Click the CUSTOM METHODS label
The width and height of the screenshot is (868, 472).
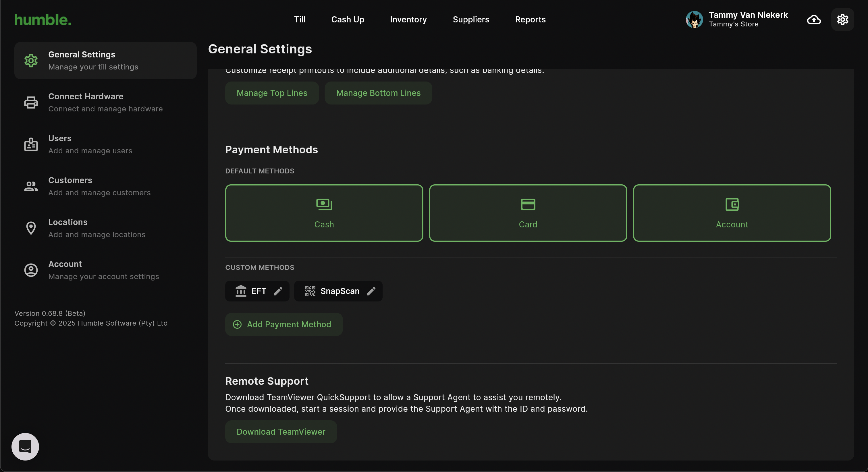click(x=260, y=268)
